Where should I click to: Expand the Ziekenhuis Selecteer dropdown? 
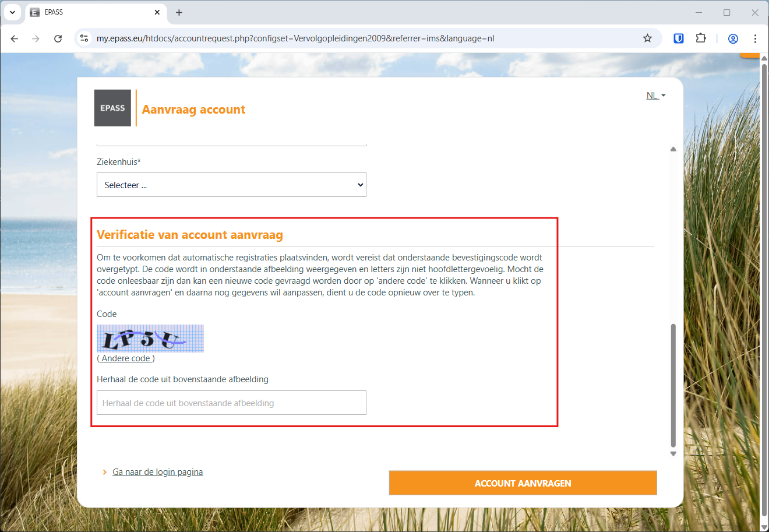[x=231, y=185]
